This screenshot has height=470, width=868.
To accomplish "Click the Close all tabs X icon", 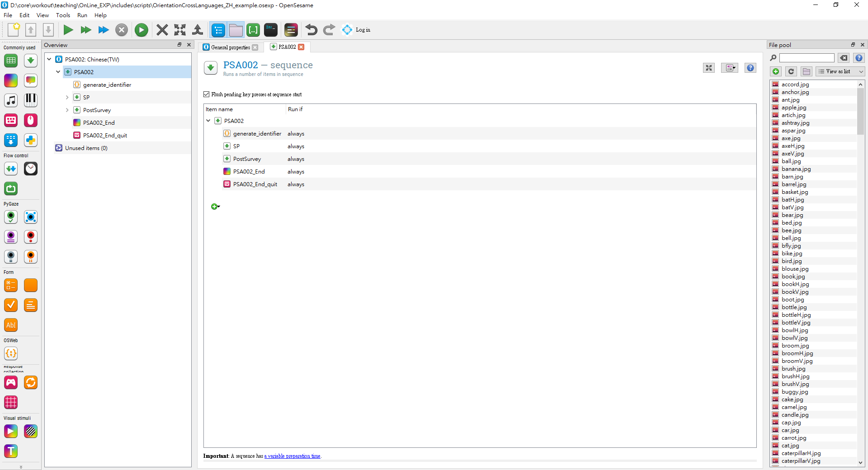I will point(162,30).
